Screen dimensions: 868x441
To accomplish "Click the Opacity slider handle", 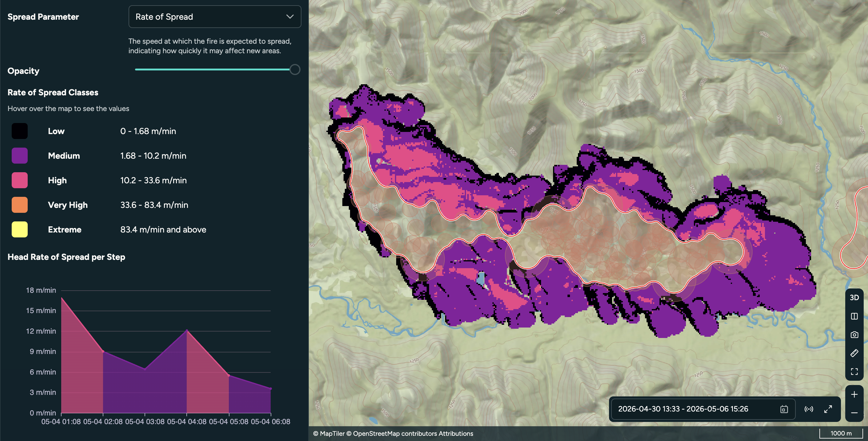I will pyautogui.click(x=295, y=70).
